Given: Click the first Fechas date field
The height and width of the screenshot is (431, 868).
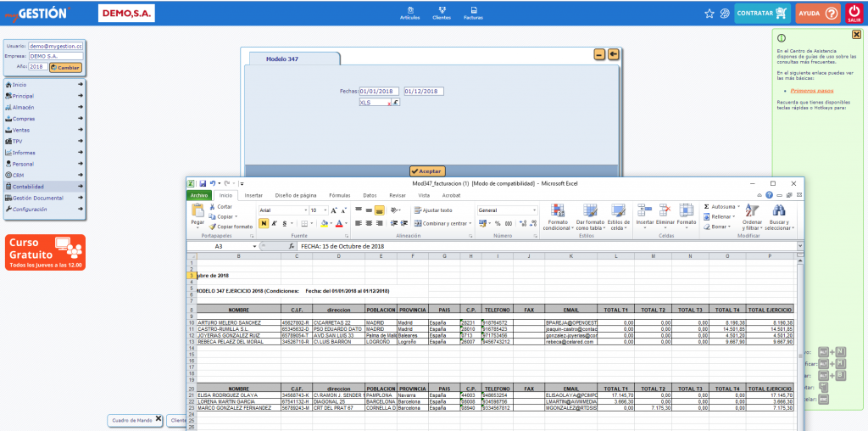Looking at the screenshot, I should coord(379,91).
